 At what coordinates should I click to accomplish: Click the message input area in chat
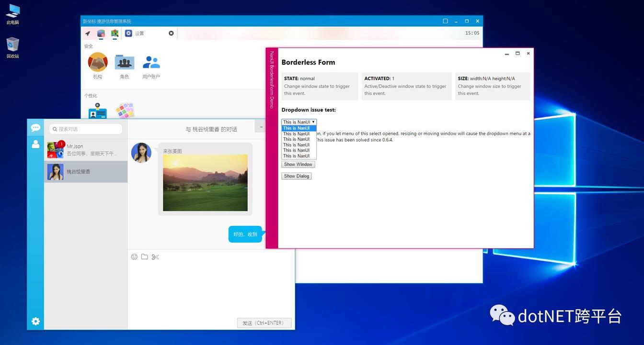click(x=211, y=289)
